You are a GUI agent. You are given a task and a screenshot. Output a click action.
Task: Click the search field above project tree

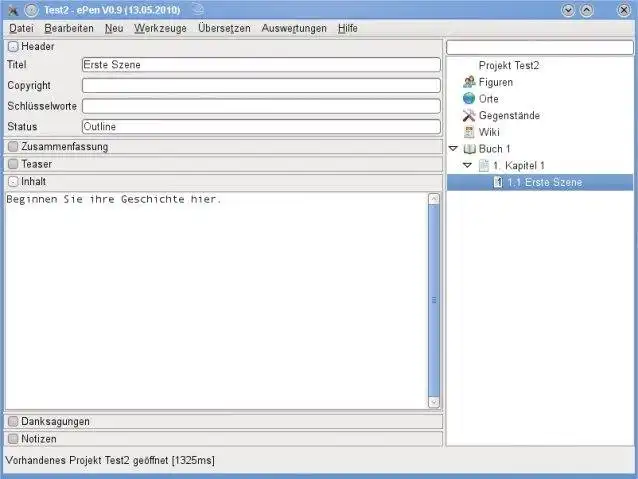pos(540,48)
